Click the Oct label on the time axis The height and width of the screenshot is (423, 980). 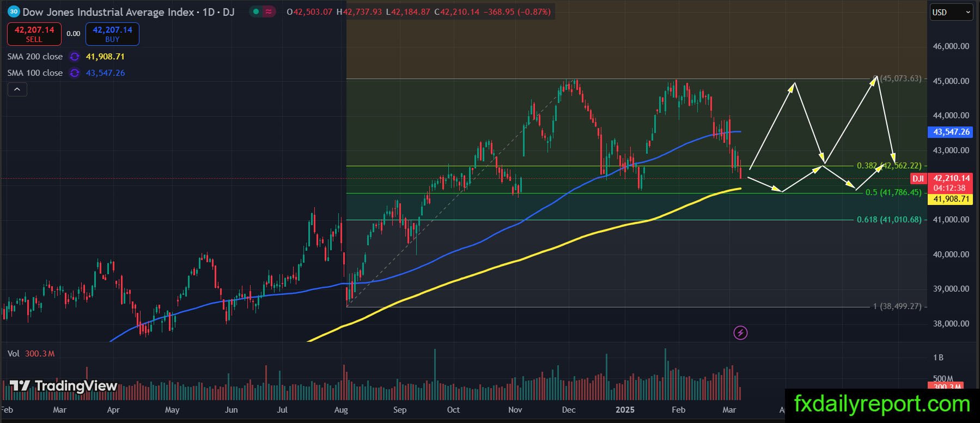[x=453, y=410]
